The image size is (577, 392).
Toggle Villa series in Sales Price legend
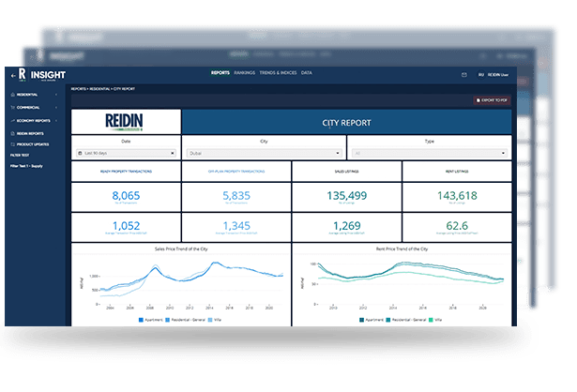pyautogui.click(x=215, y=320)
